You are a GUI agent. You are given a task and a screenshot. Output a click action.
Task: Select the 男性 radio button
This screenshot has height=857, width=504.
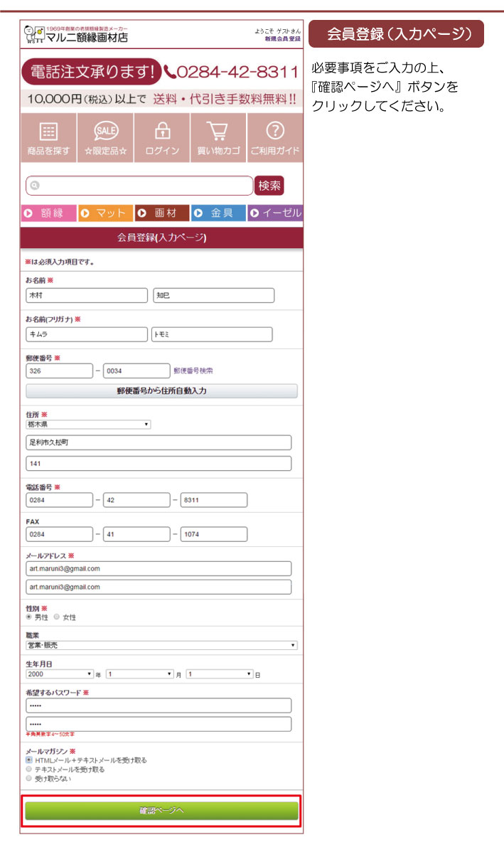click(x=29, y=617)
